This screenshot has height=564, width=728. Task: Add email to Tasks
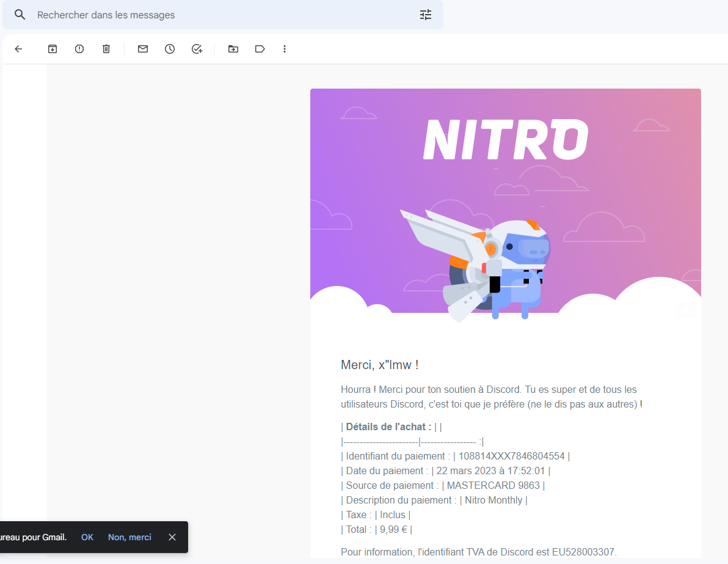click(197, 49)
